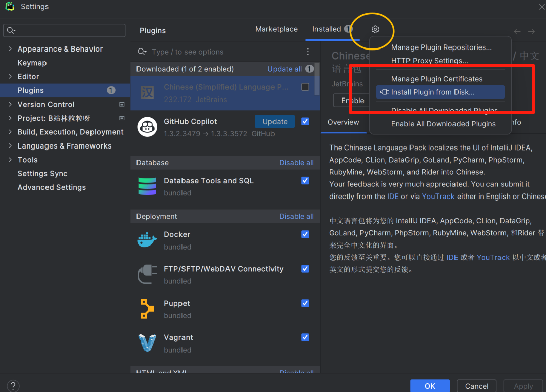Click the IDE link in English description
546x392 pixels.
pos(393,197)
